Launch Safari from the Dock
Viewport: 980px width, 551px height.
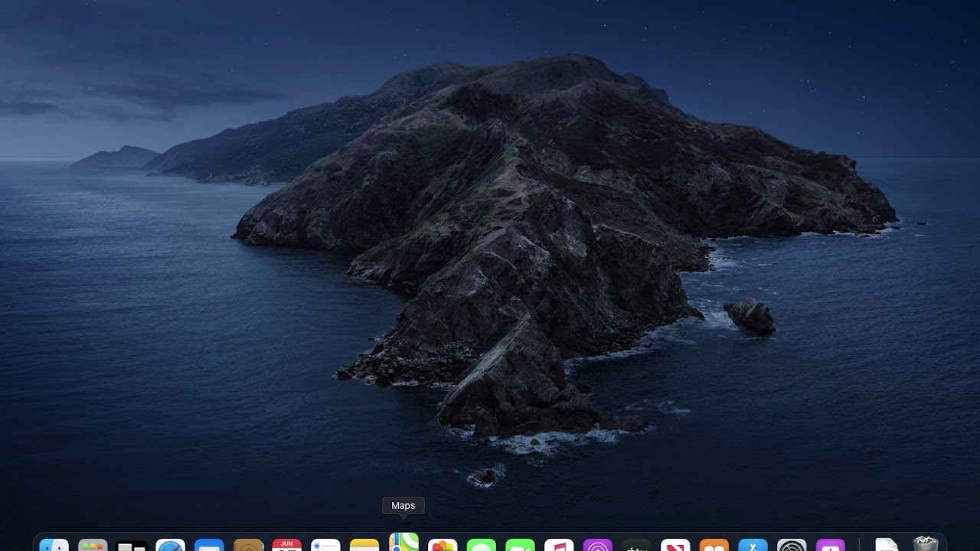[x=170, y=545]
